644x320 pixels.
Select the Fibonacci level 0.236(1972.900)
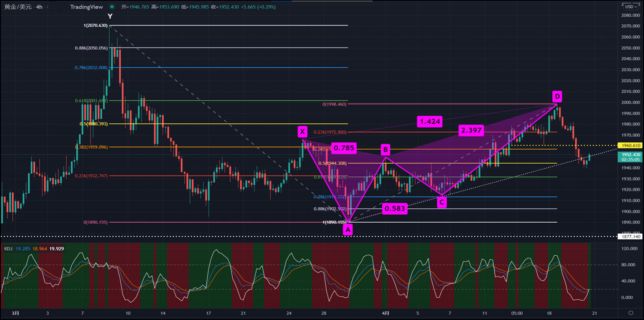[330, 132]
